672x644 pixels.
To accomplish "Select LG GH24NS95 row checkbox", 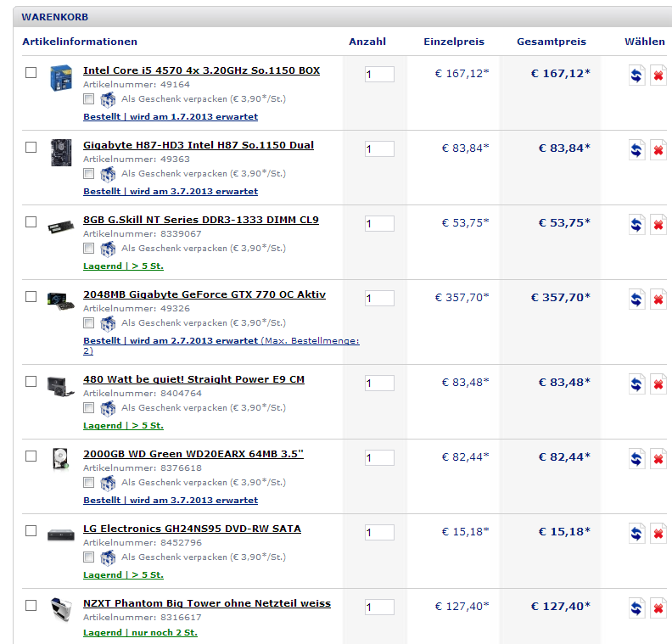I will pyautogui.click(x=31, y=530).
